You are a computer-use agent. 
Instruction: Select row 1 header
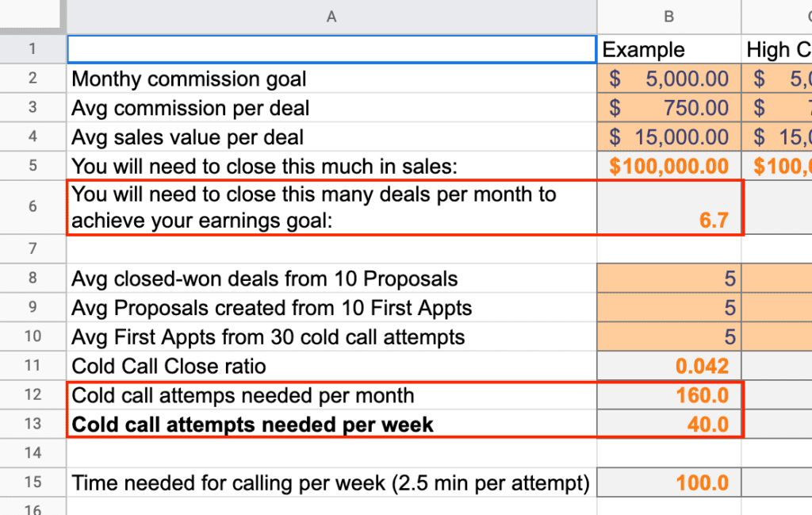click(x=33, y=49)
